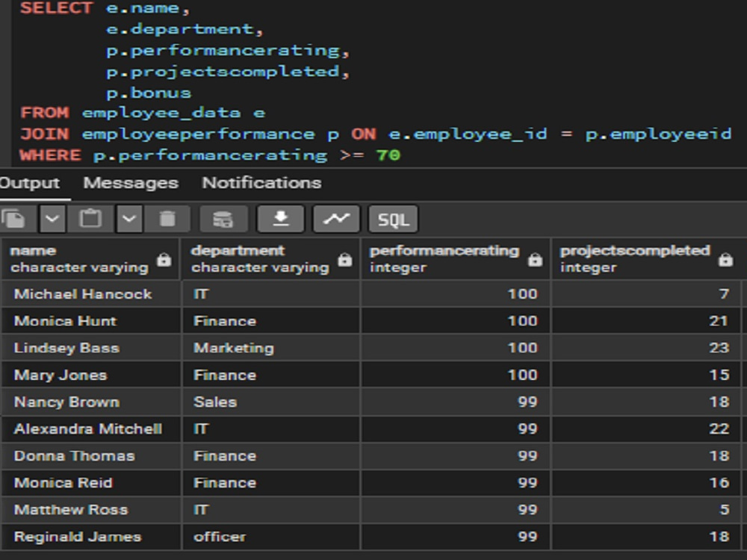The image size is (747, 560).
Task: Click the Finance cell in Mary Jones's row
Action: click(x=271, y=376)
